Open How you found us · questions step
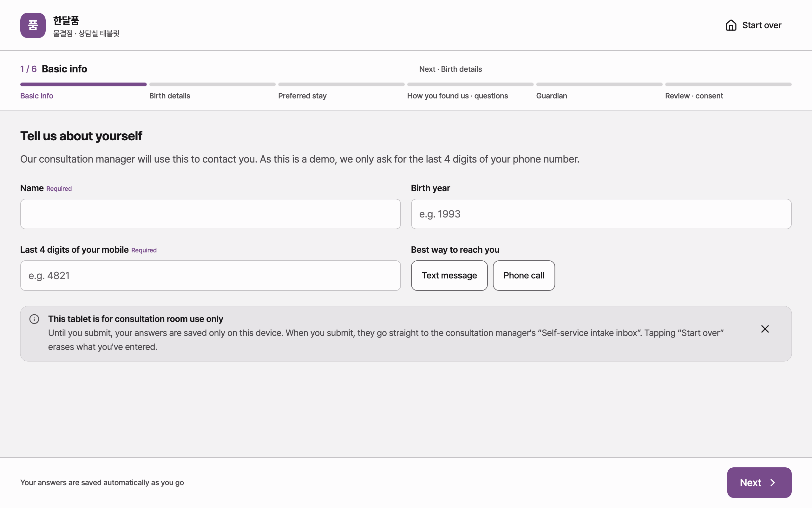This screenshot has height=508, width=812. click(457, 96)
